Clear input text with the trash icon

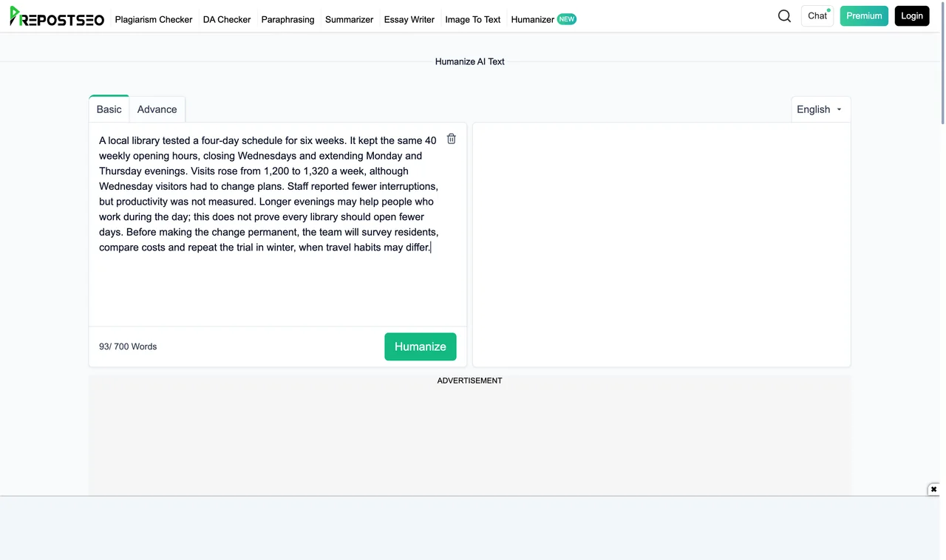[452, 139]
